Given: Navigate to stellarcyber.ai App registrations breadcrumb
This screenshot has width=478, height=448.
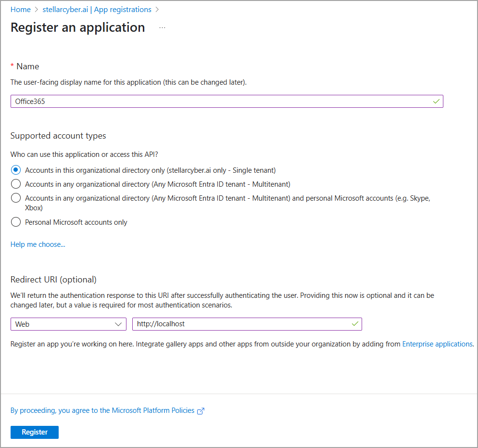Looking at the screenshot, I should click(x=96, y=10).
